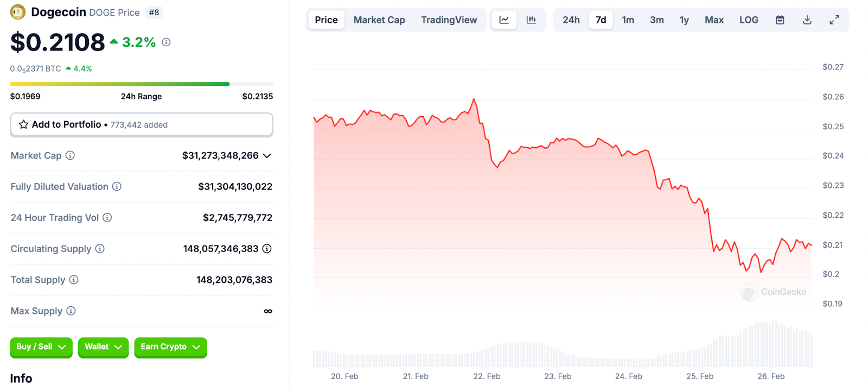This screenshot has height=391, width=868.
Task: Open the Max Supply info icon
Action: coord(71,311)
